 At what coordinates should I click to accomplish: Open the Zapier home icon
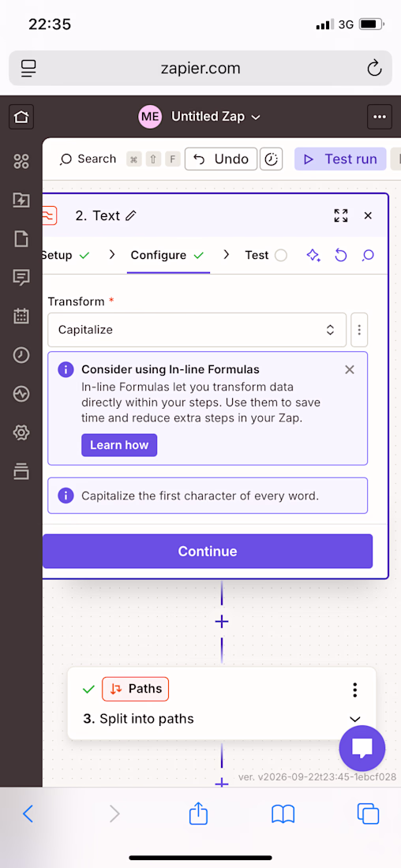coord(21,117)
